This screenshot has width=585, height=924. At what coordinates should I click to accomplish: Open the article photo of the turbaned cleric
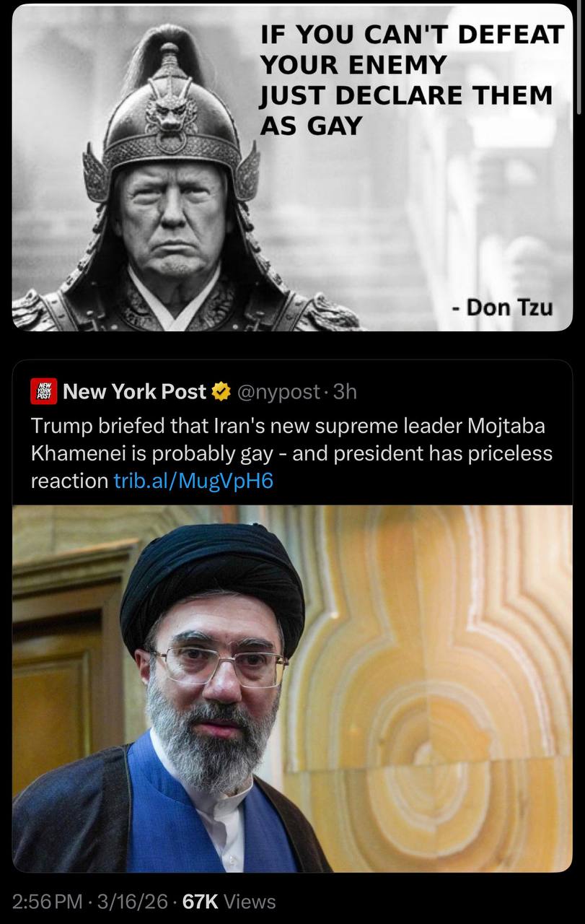point(292,689)
